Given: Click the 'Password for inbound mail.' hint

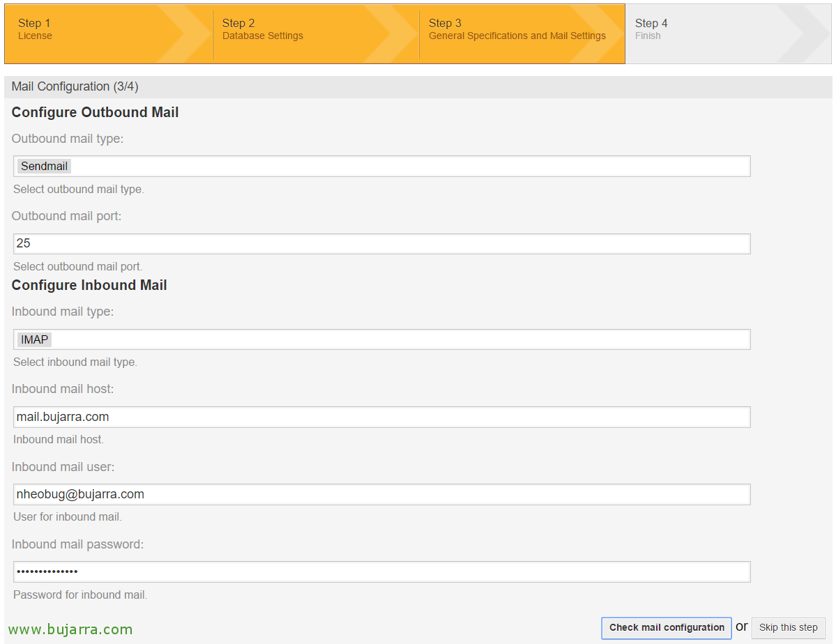Looking at the screenshot, I should point(80,595).
